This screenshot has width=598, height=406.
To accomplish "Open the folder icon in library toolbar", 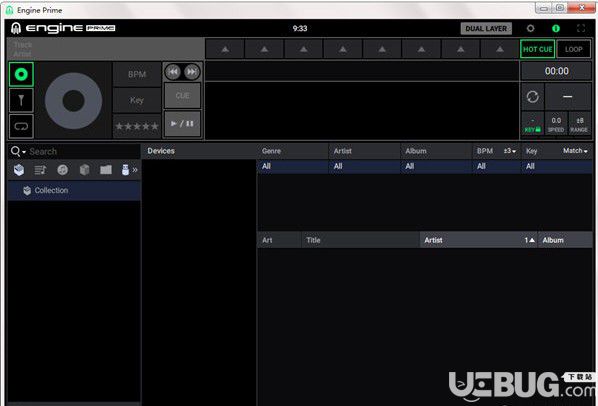I will [106, 170].
